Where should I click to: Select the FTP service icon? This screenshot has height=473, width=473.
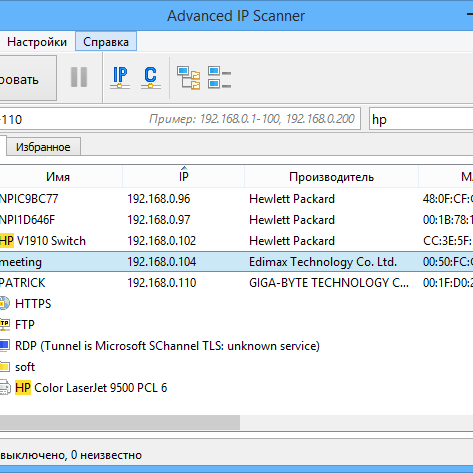[x=4, y=325]
